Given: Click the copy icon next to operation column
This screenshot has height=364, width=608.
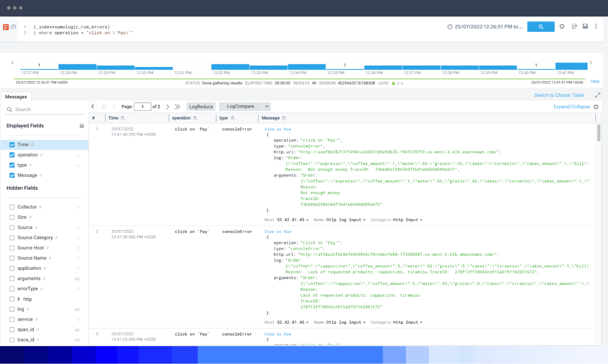Looking at the screenshot, I should click(195, 118).
